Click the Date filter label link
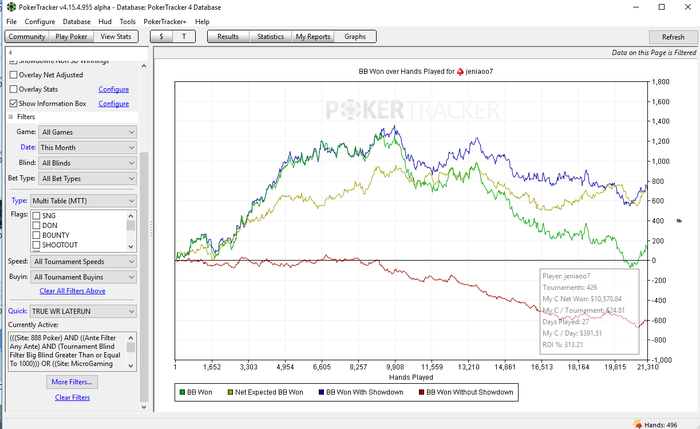This screenshot has width=700, height=429. pyautogui.click(x=28, y=147)
